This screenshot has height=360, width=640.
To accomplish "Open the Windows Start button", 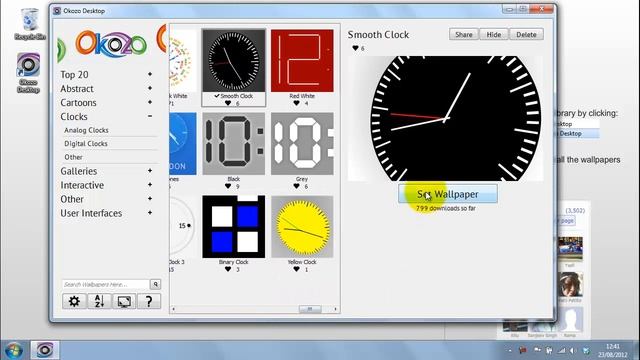I will (x=13, y=350).
